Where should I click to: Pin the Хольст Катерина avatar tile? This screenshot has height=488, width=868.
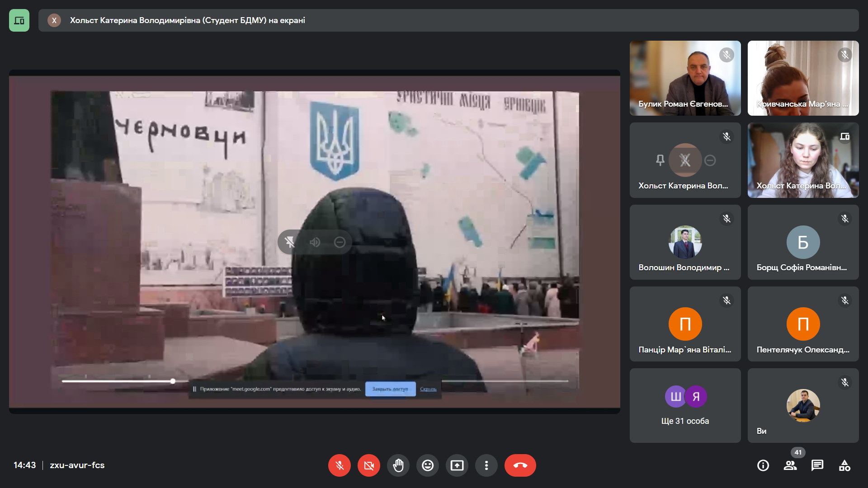(660, 160)
